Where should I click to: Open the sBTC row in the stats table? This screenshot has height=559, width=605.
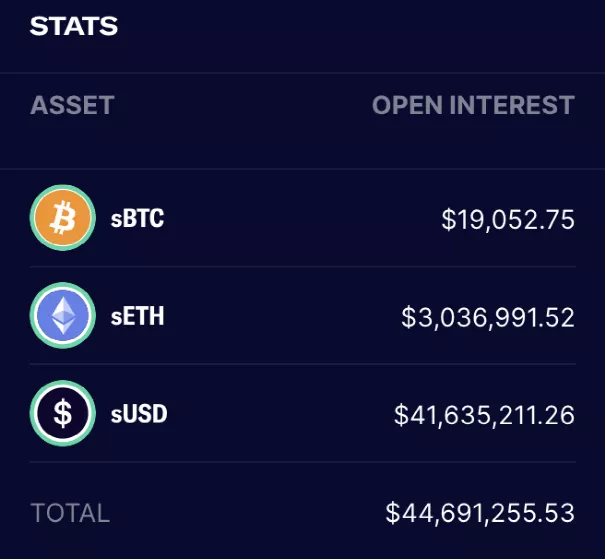(302, 218)
